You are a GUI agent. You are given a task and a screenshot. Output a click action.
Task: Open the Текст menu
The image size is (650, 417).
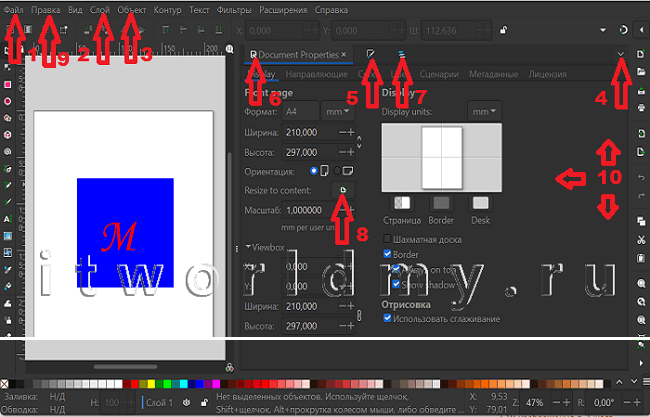[x=199, y=10]
